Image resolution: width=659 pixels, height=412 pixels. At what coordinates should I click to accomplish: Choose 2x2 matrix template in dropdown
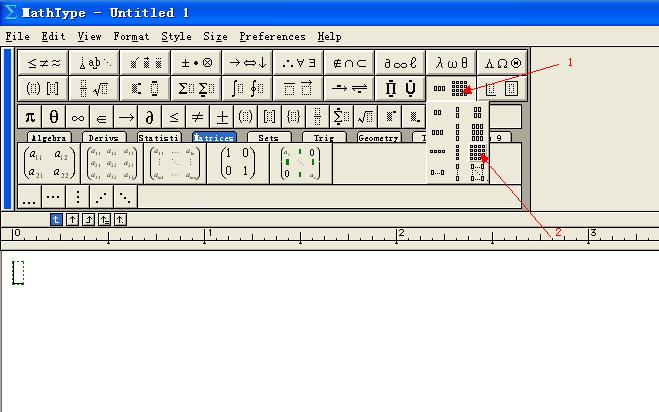[477, 112]
